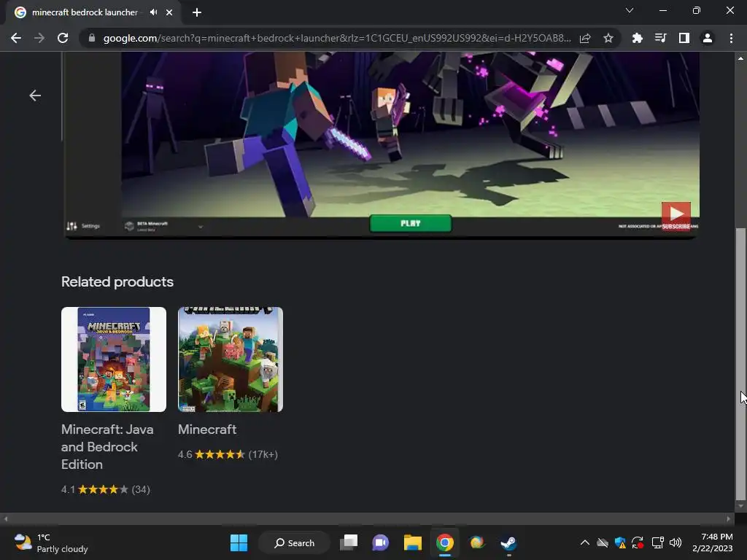Show hidden system tray icons

(584, 542)
